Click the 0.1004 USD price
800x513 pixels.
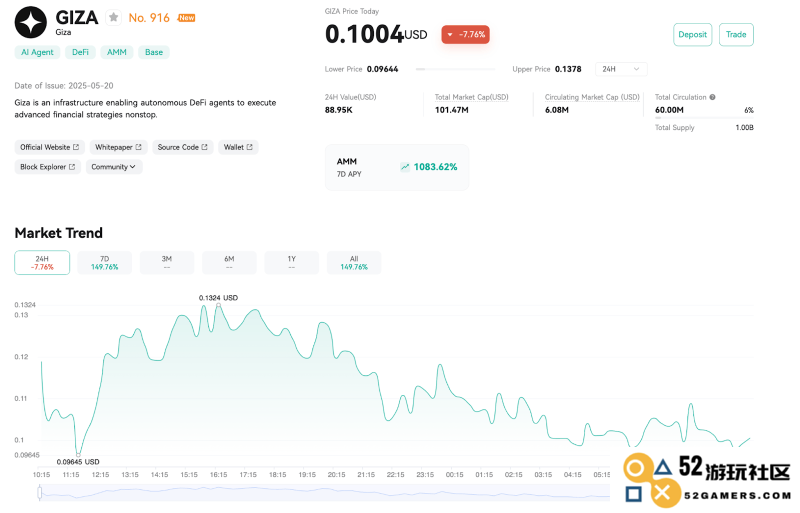376,34
